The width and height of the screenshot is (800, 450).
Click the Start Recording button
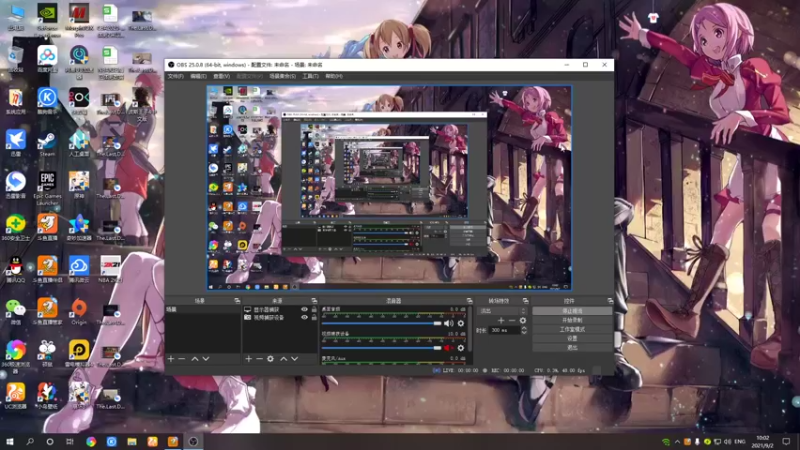tap(572, 320)
